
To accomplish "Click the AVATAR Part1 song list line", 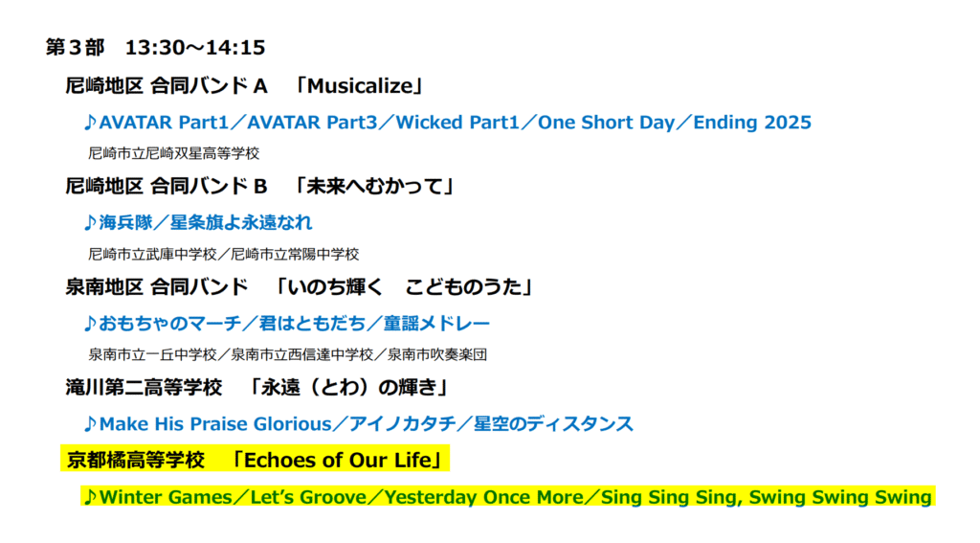I will 448,122.
